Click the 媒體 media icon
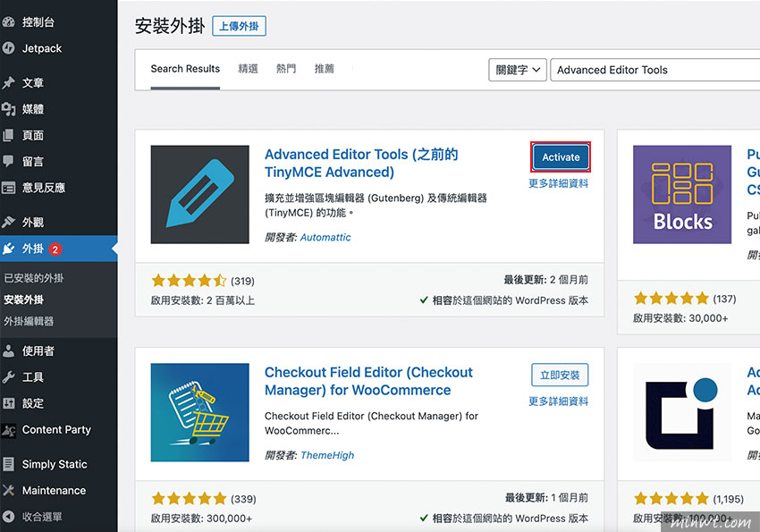 point(8,109)
